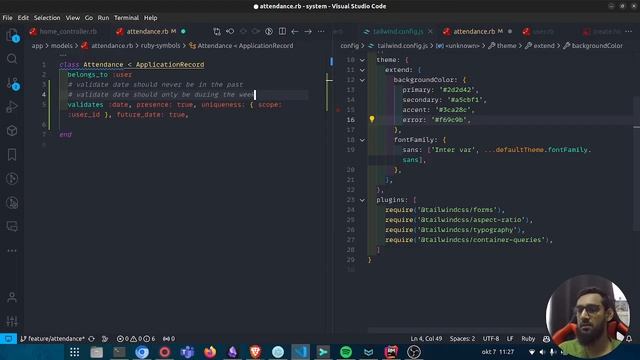Click 'backgroundColor' breadcrumb in right editor
This screenshot has width=640, height=360.
coord(597,46)
